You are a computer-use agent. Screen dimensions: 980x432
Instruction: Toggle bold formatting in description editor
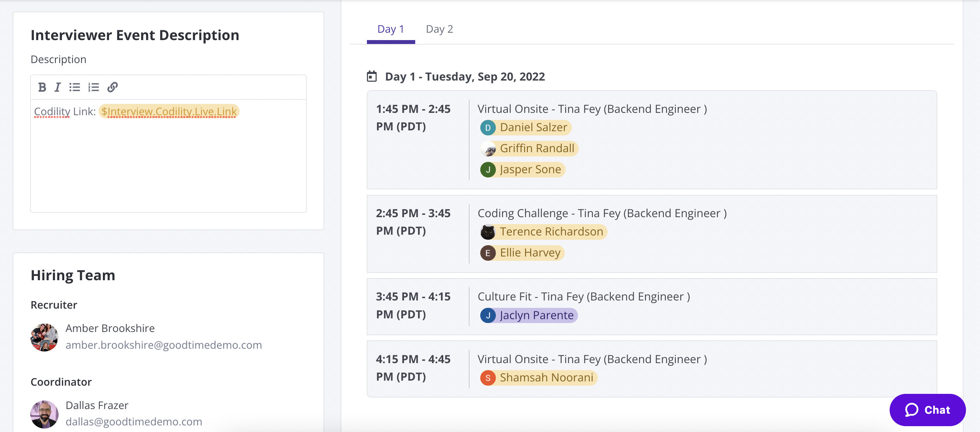pos(42,87)
